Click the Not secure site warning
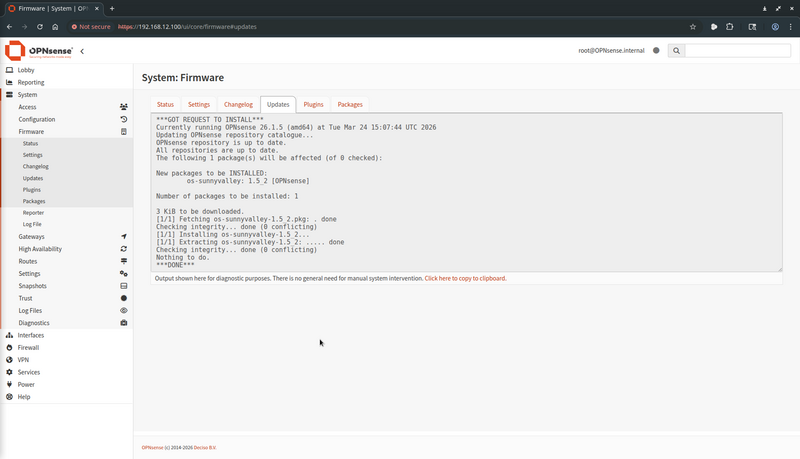The image size is (800, 459). pos(91,27)
